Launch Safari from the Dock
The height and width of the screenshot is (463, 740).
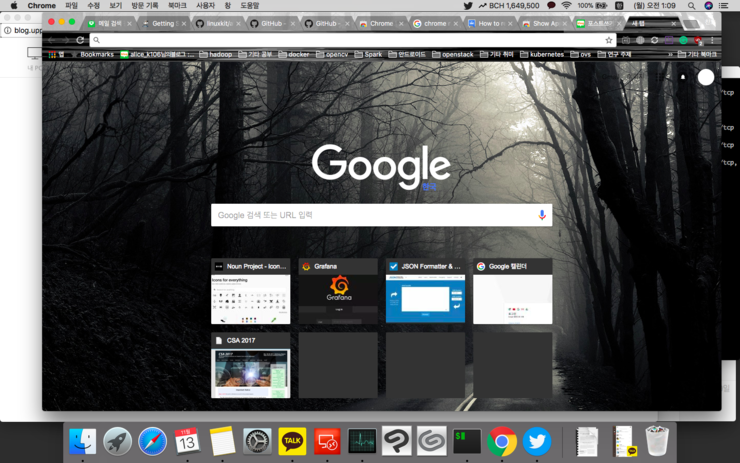click(x=152, y=441)
